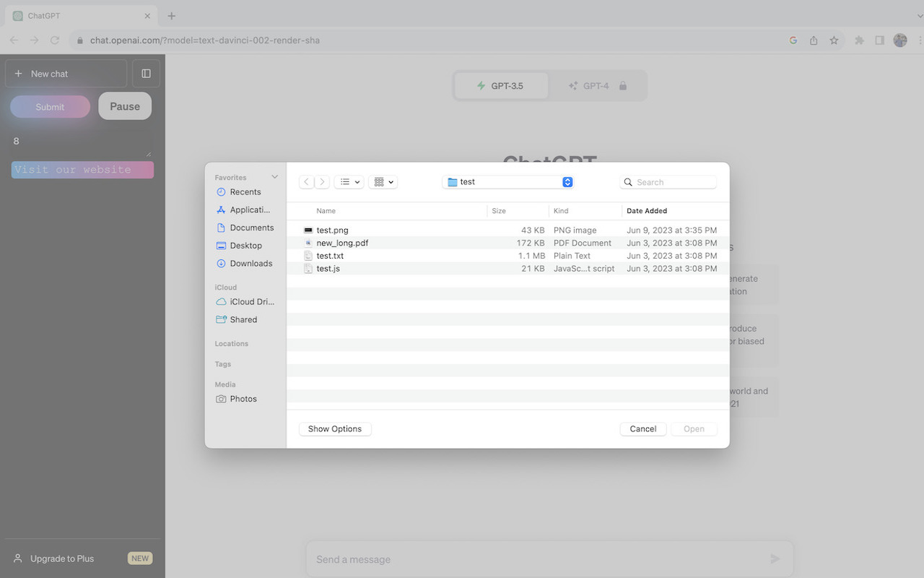Select file test.js
924x578 pixels.
coord(508,269)
